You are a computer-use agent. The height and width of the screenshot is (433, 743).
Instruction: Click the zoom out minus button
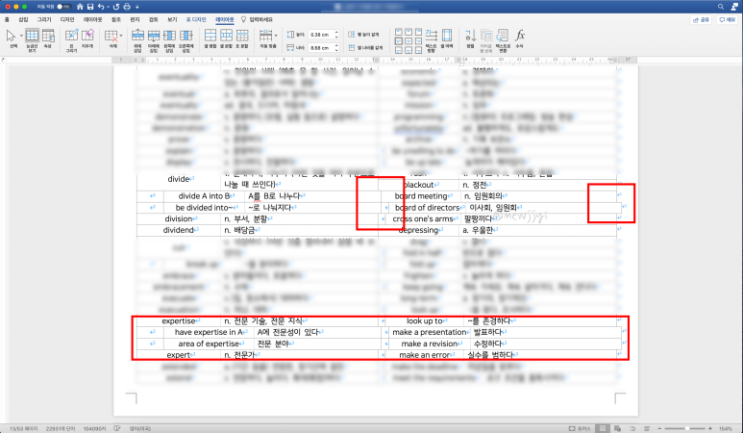pyautogui.click(x=660, y=428)
